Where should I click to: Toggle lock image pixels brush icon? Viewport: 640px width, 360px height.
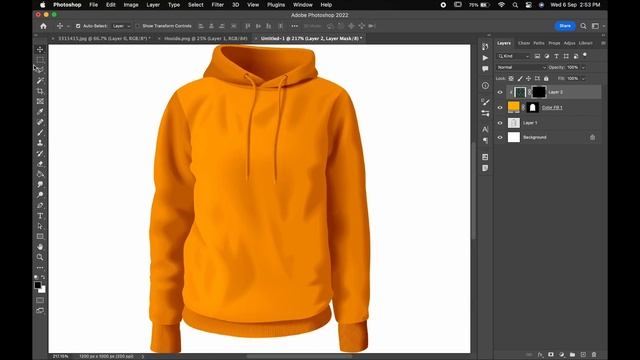(520, 78)
